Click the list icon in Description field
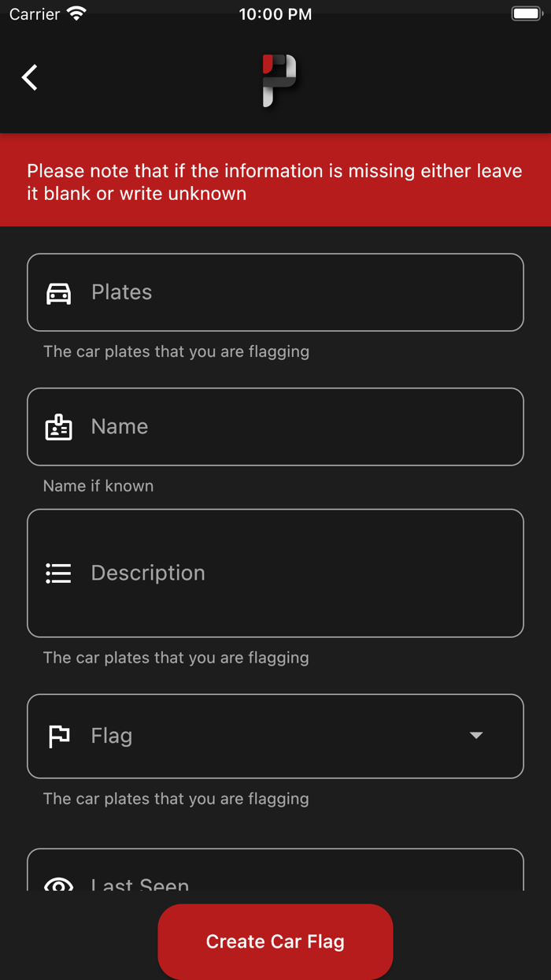551x980 pixels. [58, 573]
